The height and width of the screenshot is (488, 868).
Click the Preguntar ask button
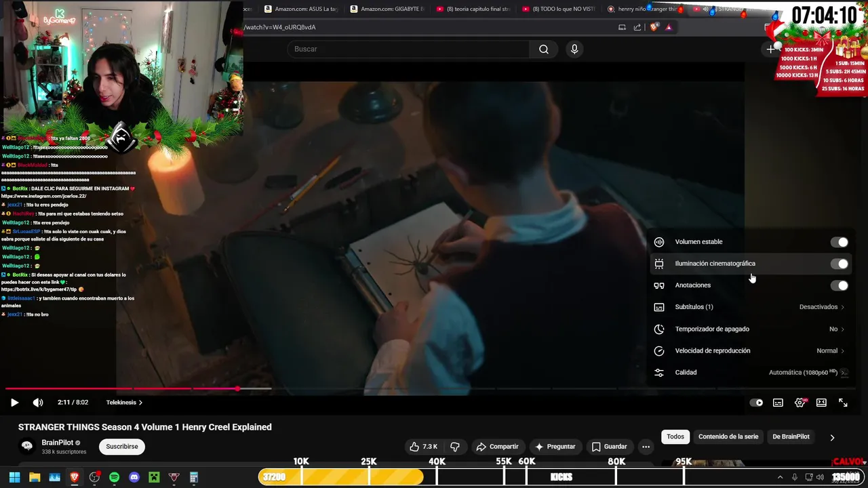[x=555, y=447]
